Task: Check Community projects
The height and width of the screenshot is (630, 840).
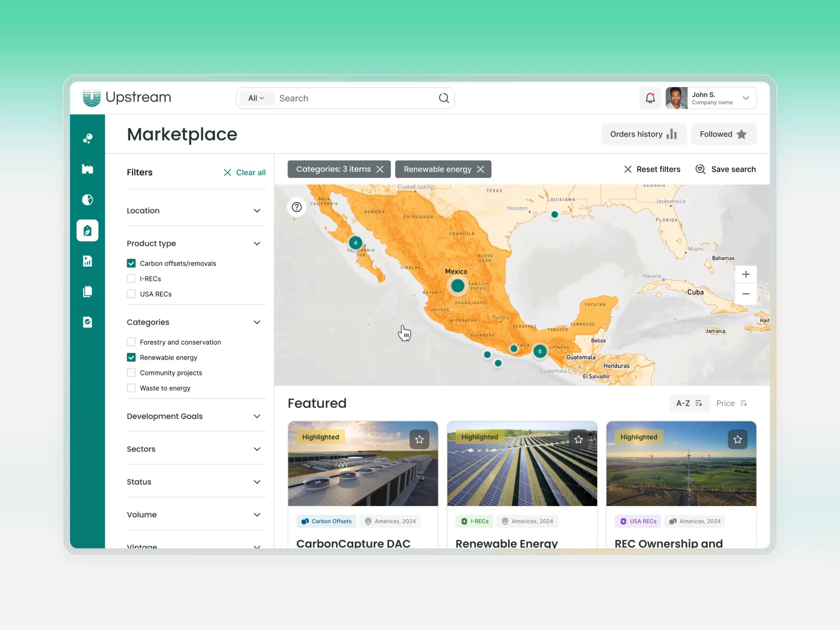Action: pos(131,373)
